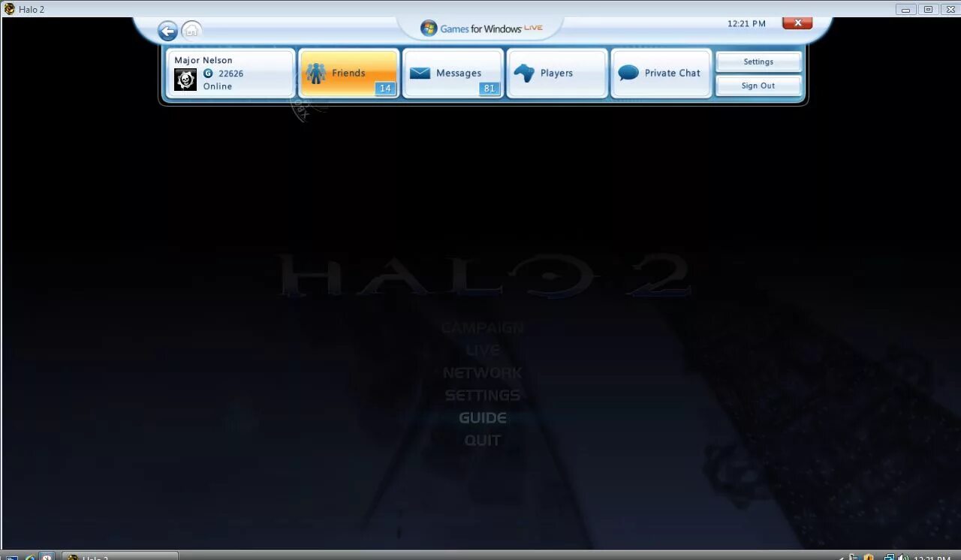Click the Settings button in guide

[758, 62]
